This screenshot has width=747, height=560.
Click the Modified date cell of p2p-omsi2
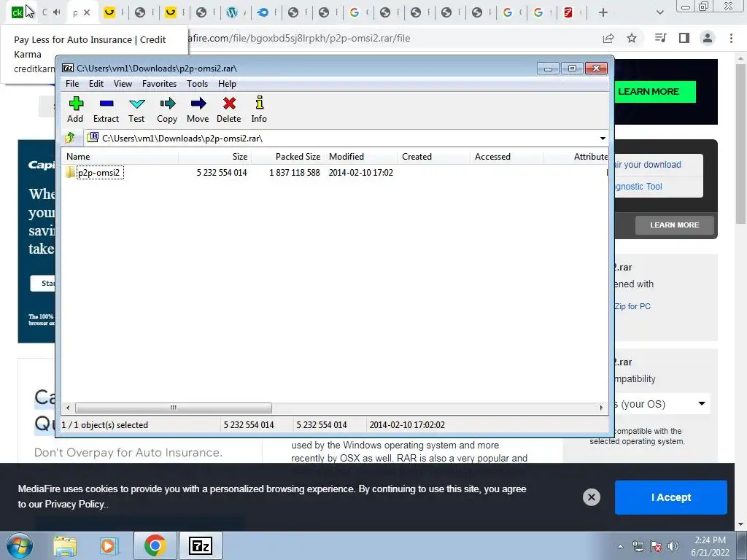(360, 173)
